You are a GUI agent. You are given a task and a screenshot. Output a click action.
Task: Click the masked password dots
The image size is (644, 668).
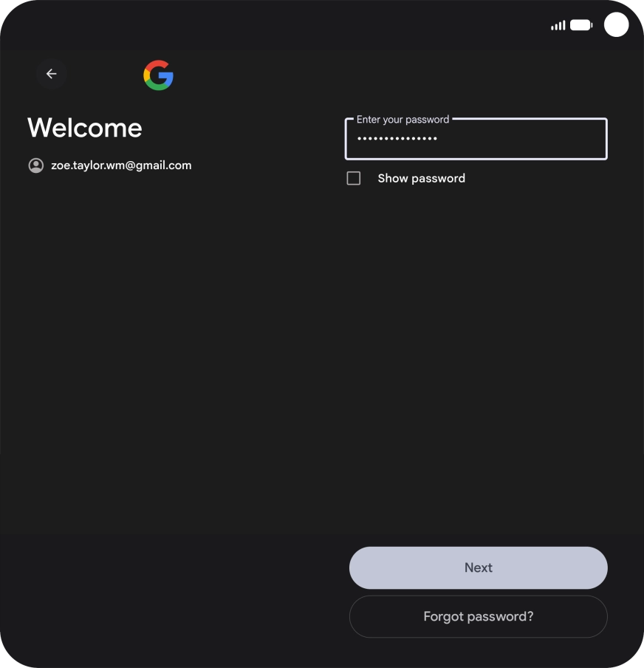(x=397, y=138)
